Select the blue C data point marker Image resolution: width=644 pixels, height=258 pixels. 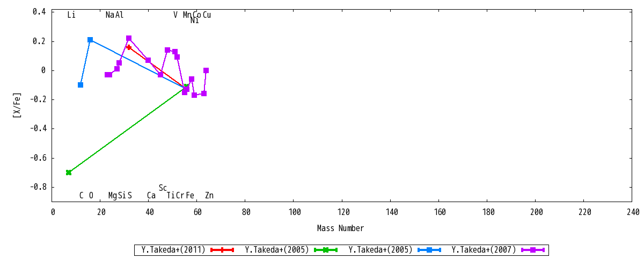coord(80,85)
